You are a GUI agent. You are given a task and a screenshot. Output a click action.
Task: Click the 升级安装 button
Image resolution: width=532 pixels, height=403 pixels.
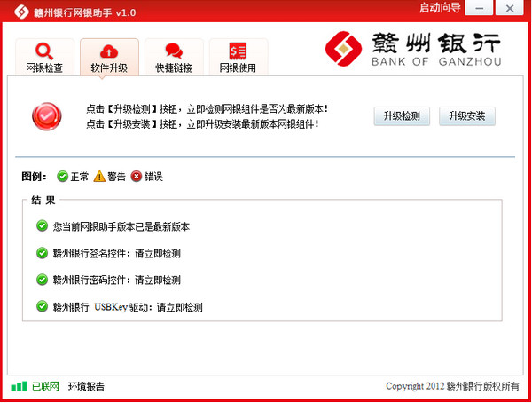(467, 116)
